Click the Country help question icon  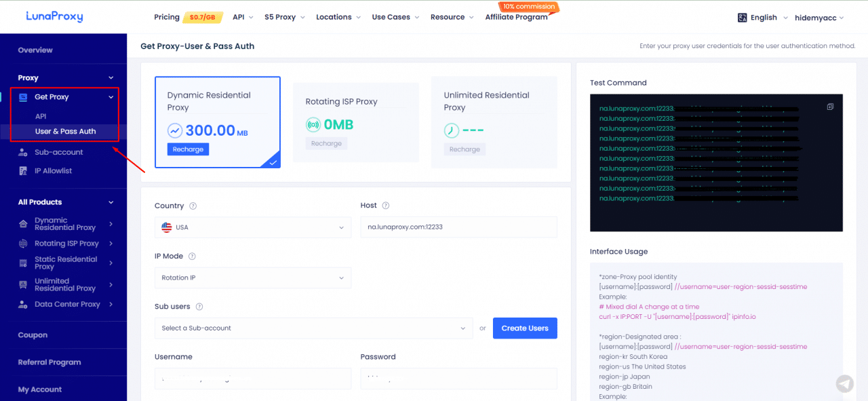tap(193, 206)
